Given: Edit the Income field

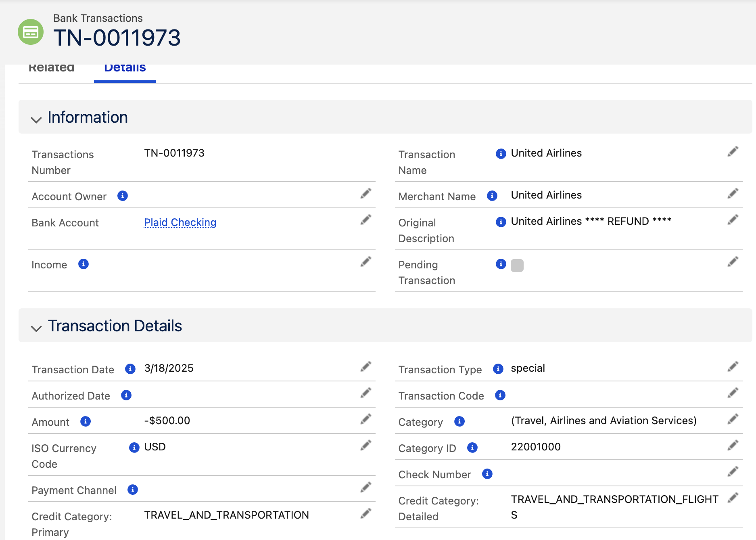Looking at the screenshot, I should [x=366, y=262].
